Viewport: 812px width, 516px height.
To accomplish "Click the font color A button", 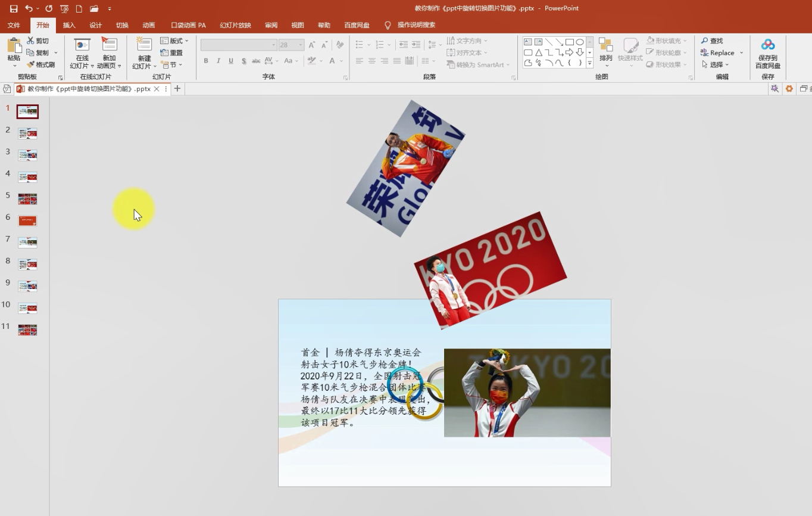I will pos(333,61).
